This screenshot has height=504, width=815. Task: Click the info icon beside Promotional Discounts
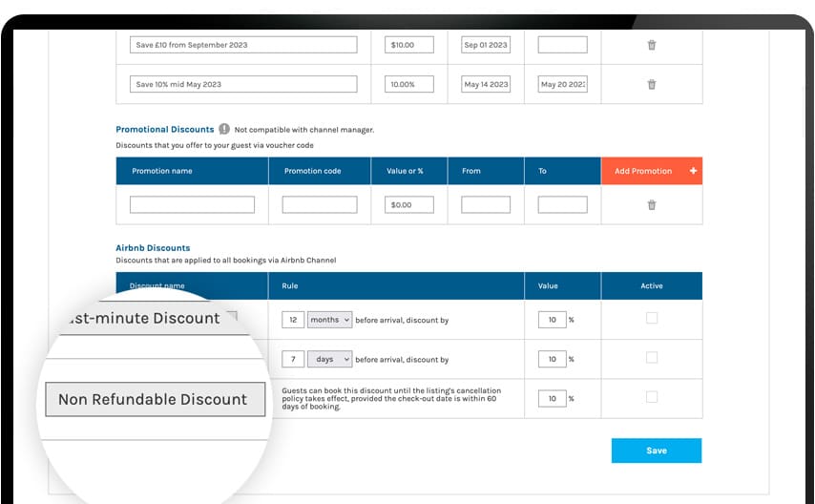click(x=223, y=129)
